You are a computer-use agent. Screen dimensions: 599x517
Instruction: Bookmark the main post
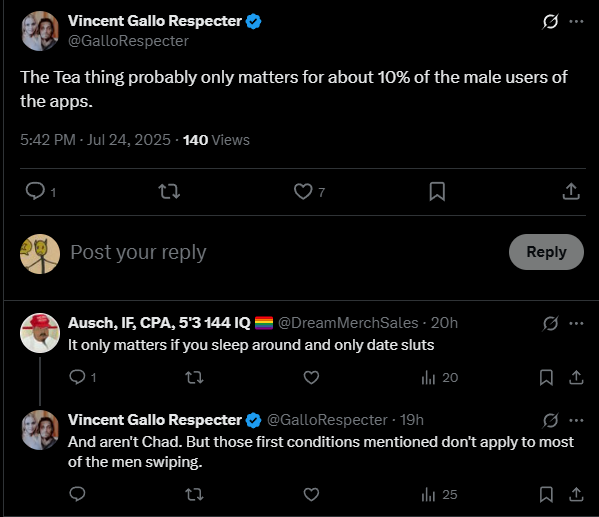(x=437, y=191)
